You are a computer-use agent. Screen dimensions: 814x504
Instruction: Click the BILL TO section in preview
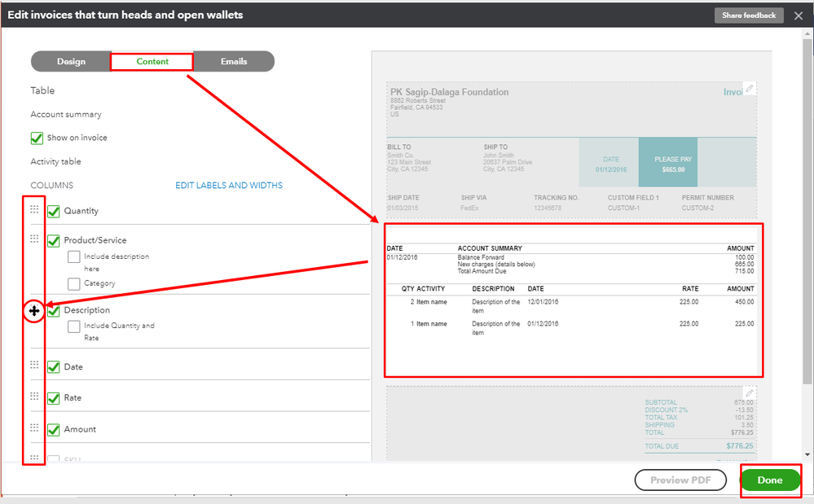pyautogui.click(x=409, y=158)
